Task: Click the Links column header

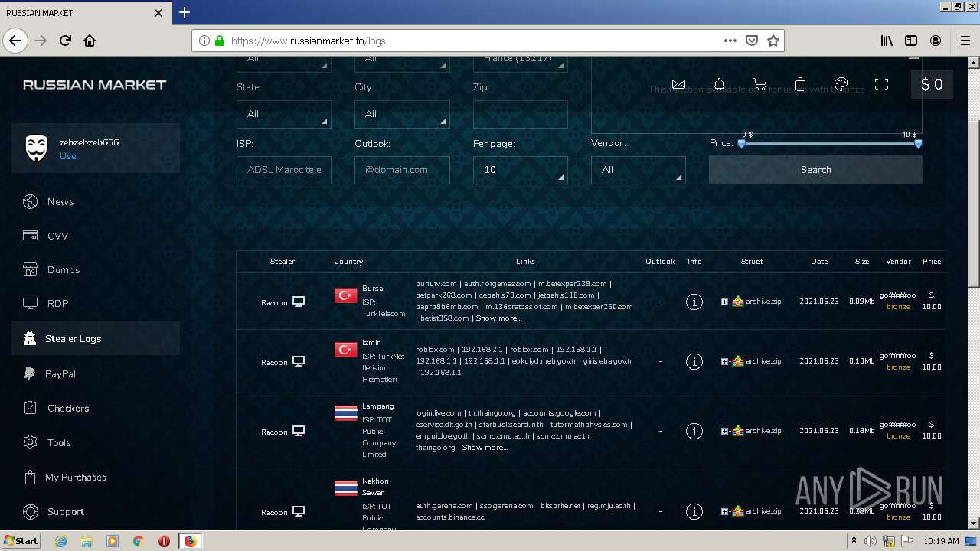Action: (525, 262)
